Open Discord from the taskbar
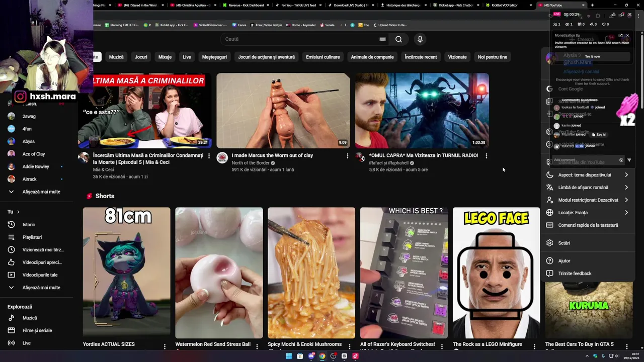 pyautogui.click(x=311, y=356)
